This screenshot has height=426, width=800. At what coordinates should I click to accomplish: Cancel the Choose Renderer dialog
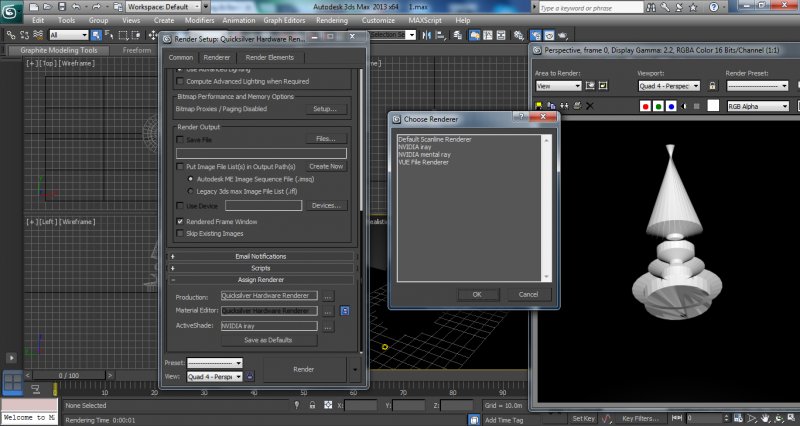[x=528, y=294]
